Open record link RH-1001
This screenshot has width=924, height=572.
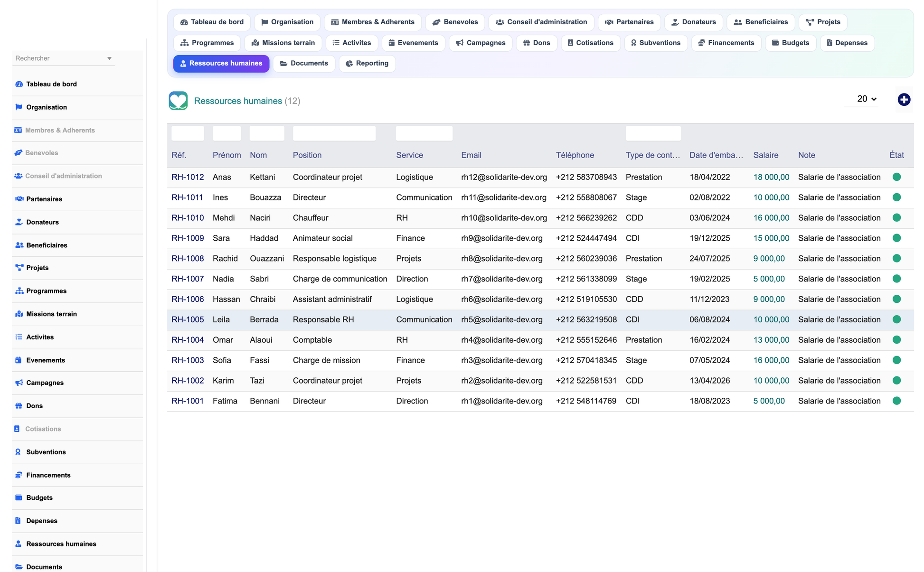pyautogui.click(x=188, y=401)
